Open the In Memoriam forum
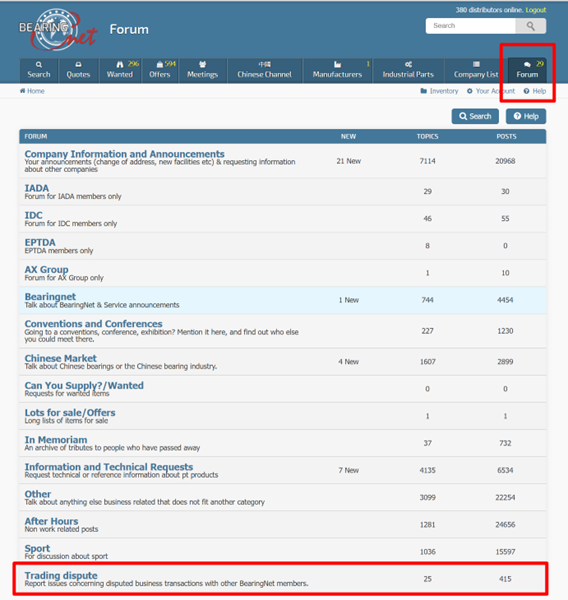This screenshot has width=568, height=600. [x=56, y=440]
